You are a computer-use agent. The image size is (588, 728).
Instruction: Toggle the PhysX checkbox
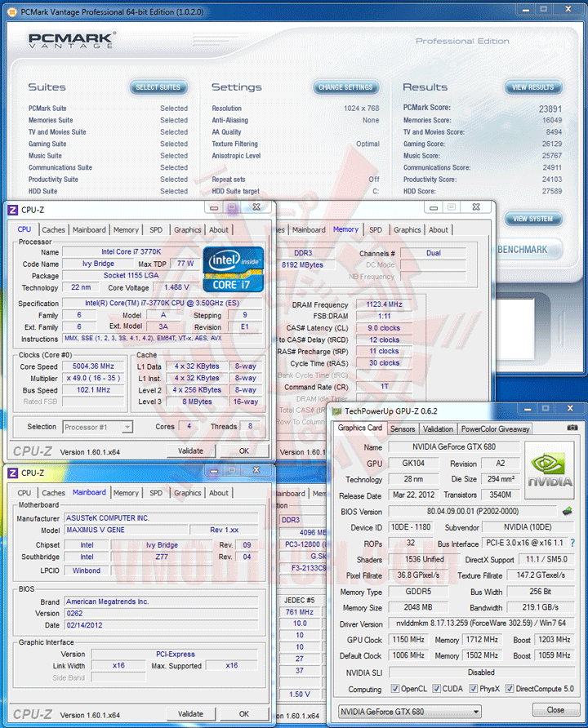[x=474, y=689]
